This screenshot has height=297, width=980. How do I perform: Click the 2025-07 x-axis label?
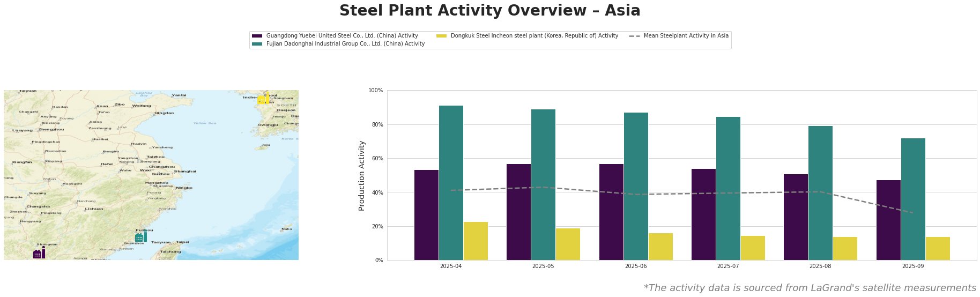pyautogui.click(x=727, y=266)
